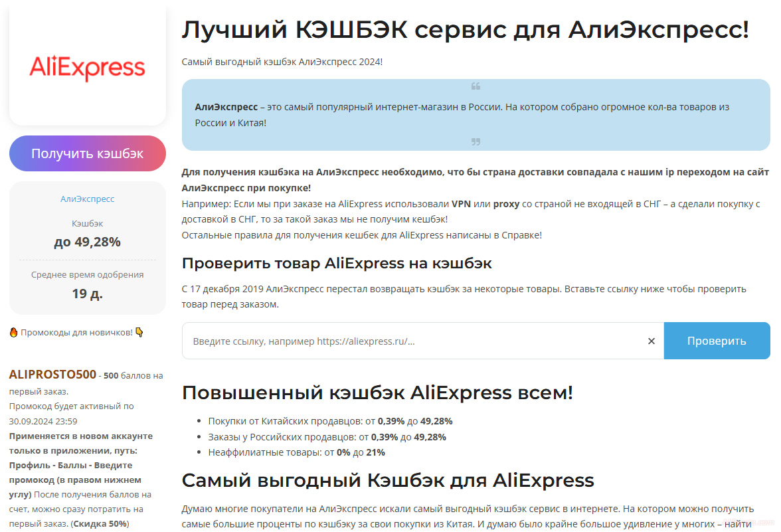
Task: Select the ALIPROSTO500 promo code text
Action: pos(52,375)
